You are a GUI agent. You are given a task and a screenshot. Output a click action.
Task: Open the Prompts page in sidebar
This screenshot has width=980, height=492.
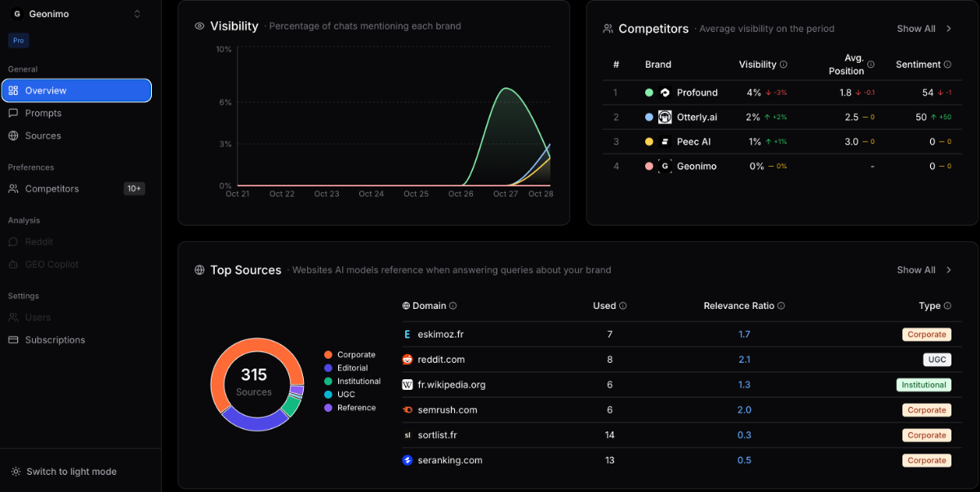click(43, 113)
